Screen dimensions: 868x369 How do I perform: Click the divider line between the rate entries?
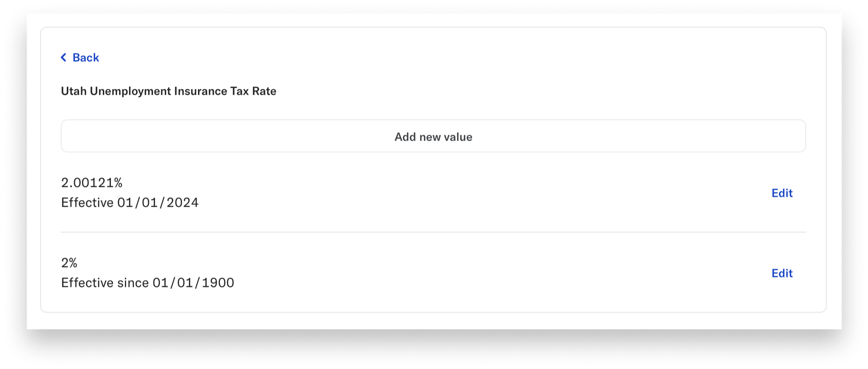[x=433, y=232]
